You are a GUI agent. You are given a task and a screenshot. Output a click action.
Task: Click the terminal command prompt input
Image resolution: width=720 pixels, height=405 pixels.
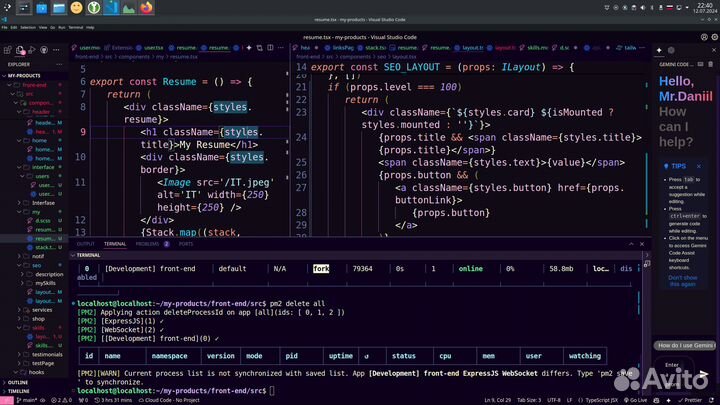pyautogui.click(x=272, y=391)
